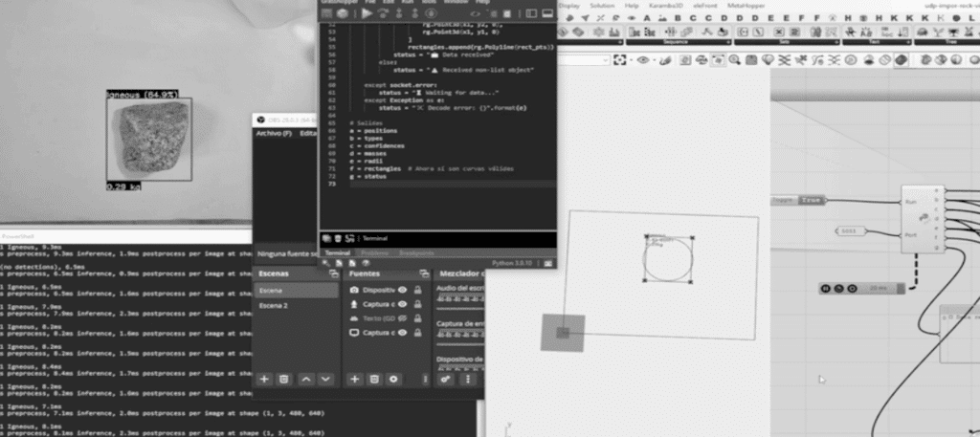Delete selected scene in OBS Escenas panel
Screen dimensions: 980x437
coord(283,379)
